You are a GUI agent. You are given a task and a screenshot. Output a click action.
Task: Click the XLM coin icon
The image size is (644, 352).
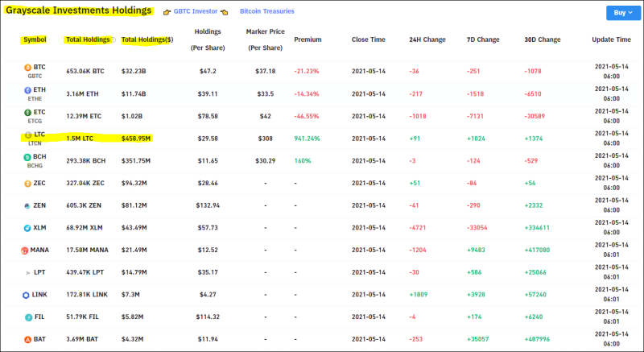[27, 228]
